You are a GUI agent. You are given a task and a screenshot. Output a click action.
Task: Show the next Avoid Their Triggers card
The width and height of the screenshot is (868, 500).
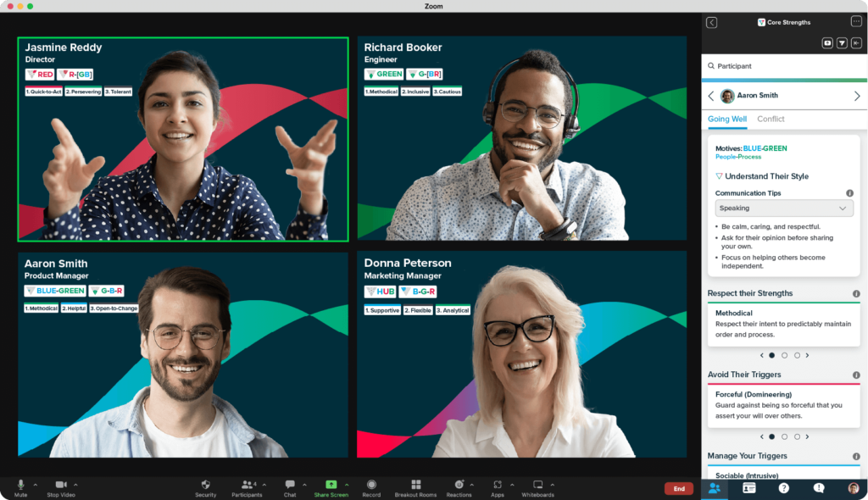coord(807,437)
